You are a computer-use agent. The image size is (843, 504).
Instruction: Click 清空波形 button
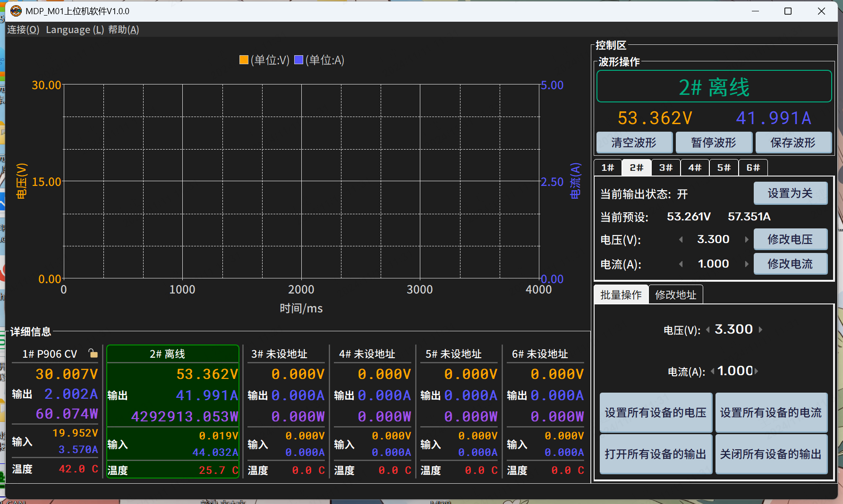tap(634, 143)
